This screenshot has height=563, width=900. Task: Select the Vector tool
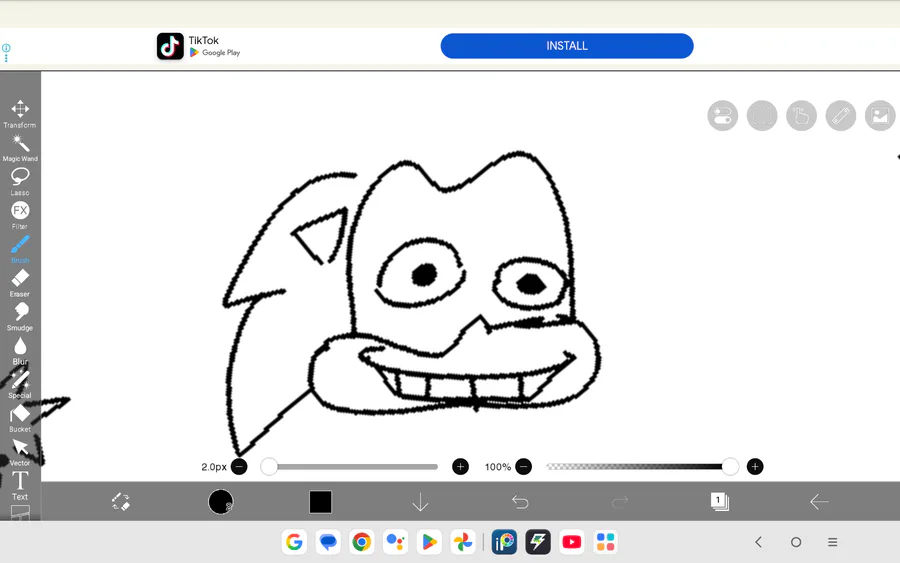pos(20,452)
